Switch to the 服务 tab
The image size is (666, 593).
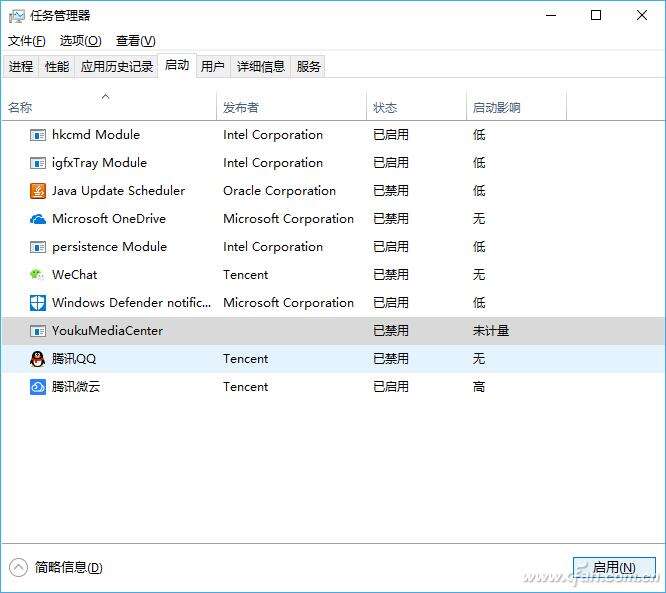pos(308,67)
